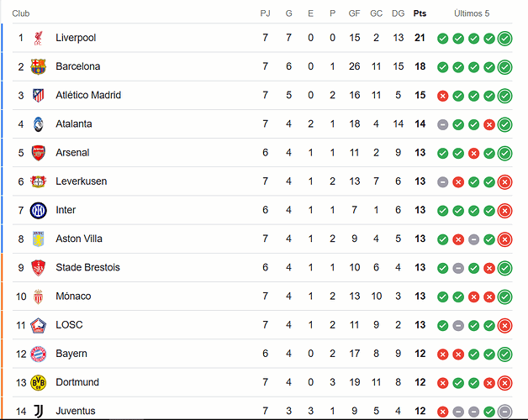
Task: Click the Últimos 5 column header
Action: (472, 13)
